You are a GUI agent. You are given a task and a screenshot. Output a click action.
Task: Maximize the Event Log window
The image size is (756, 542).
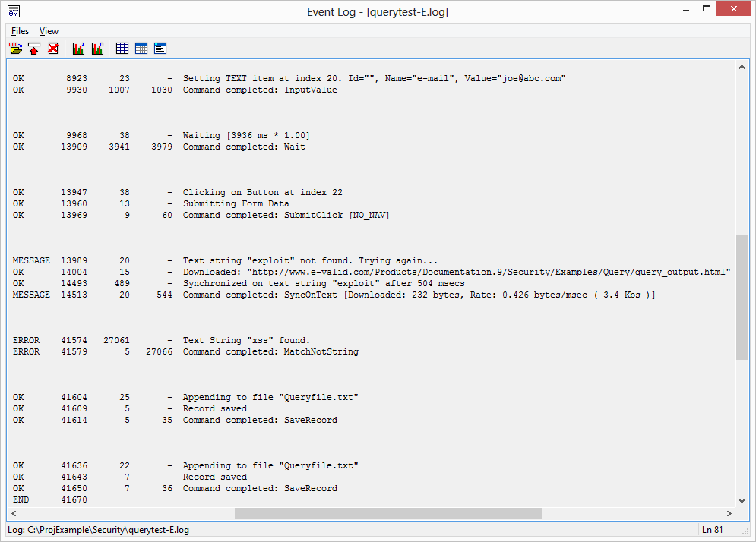click(707, 9)
